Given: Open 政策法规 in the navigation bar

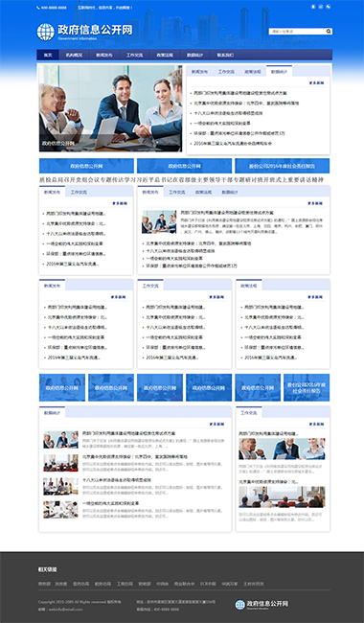Looking at the screenshot, I should click(x=165, y=55).
